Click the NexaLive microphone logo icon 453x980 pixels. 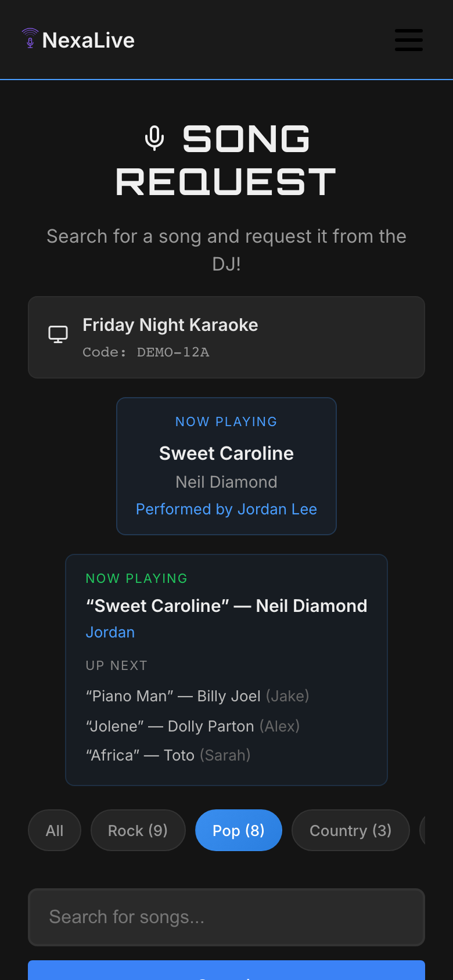click(x=30, y=39)
